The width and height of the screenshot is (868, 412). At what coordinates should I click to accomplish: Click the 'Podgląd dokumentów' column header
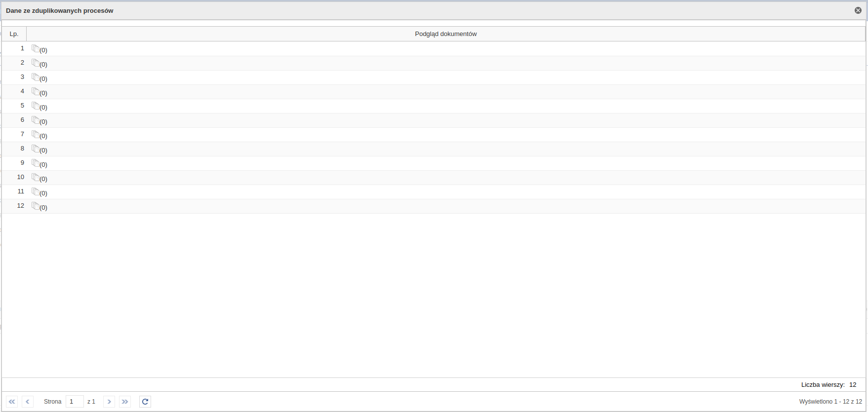(446, 34)
